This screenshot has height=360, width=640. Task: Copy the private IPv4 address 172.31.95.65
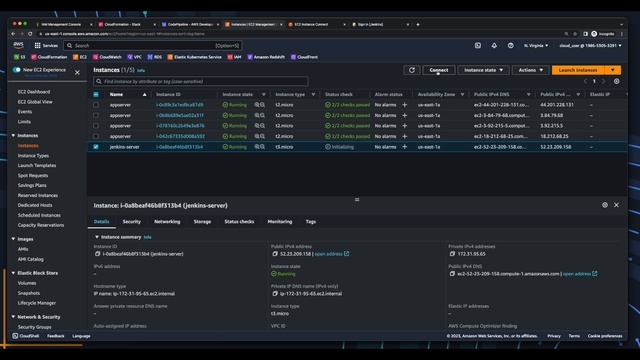(452, 254)
